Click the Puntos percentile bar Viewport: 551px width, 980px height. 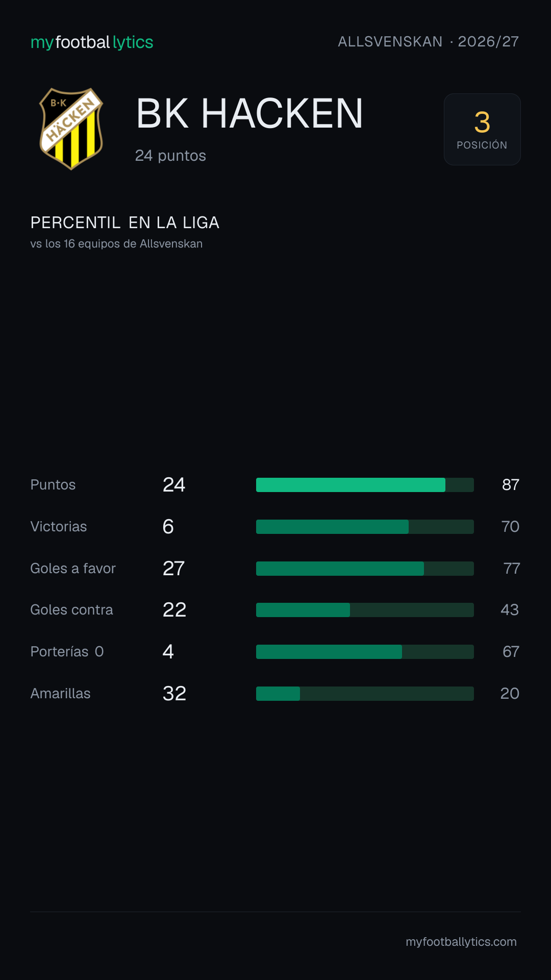coord(365,485)
